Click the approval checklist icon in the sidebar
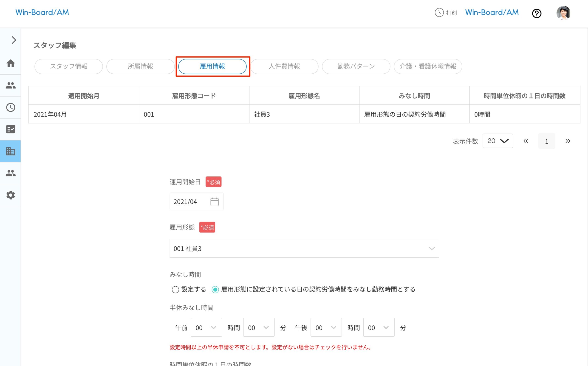The width and height of the screenshot is (588, 366). [10, 129]
